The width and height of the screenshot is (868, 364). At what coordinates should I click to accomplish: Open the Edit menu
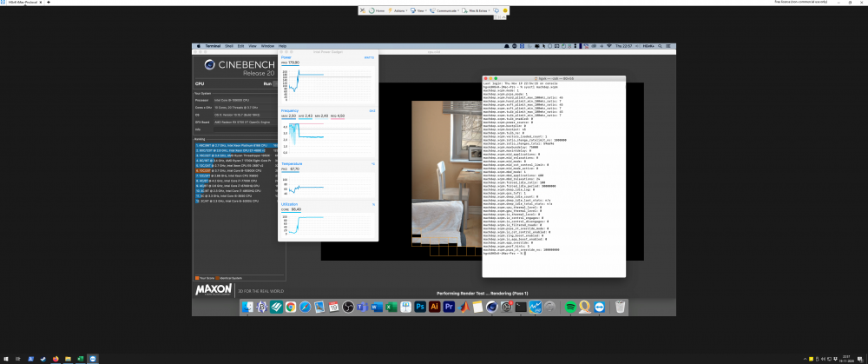click(x=240, y=46)
